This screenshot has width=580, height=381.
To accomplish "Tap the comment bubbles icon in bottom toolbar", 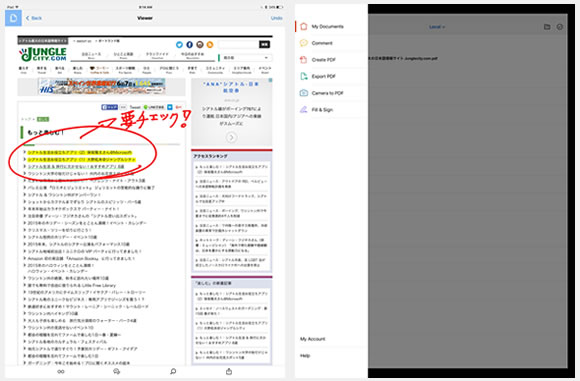I will click(117, 371).
